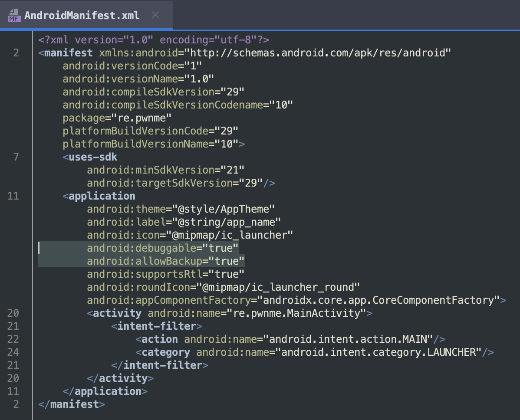Click platformBuildVersionCode="29" attribute
Viewport: 520px width, 420px height.
150,131
